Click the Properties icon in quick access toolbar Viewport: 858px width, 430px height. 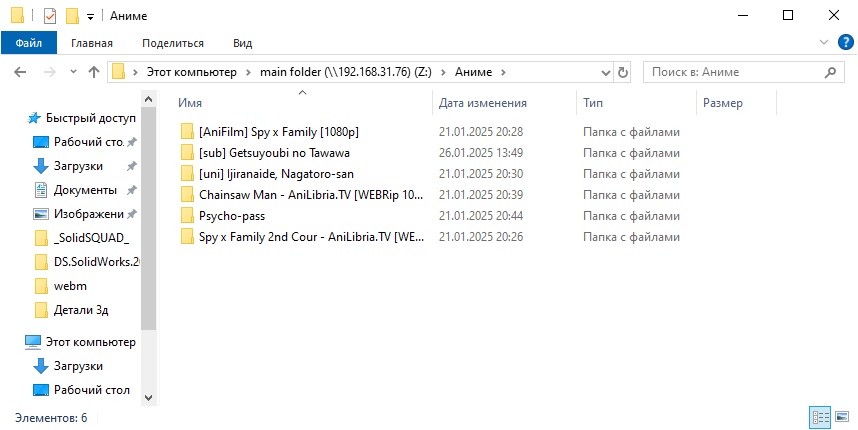coord(49,16)
